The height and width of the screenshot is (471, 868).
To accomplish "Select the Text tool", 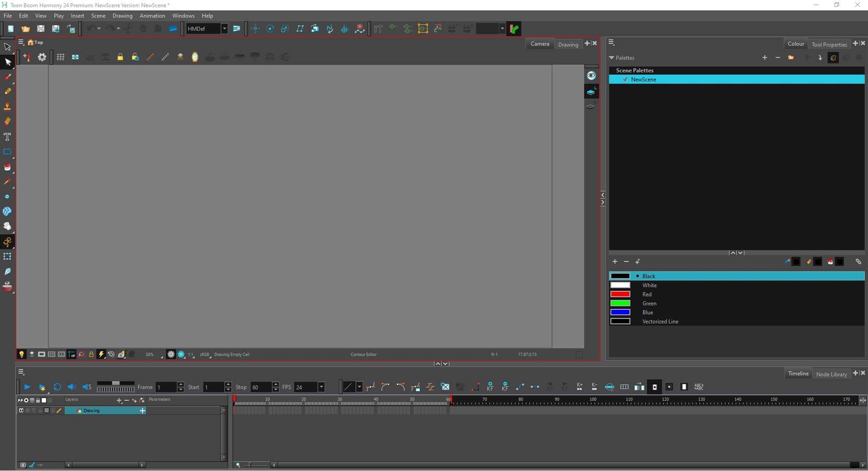I will [7, 137].
